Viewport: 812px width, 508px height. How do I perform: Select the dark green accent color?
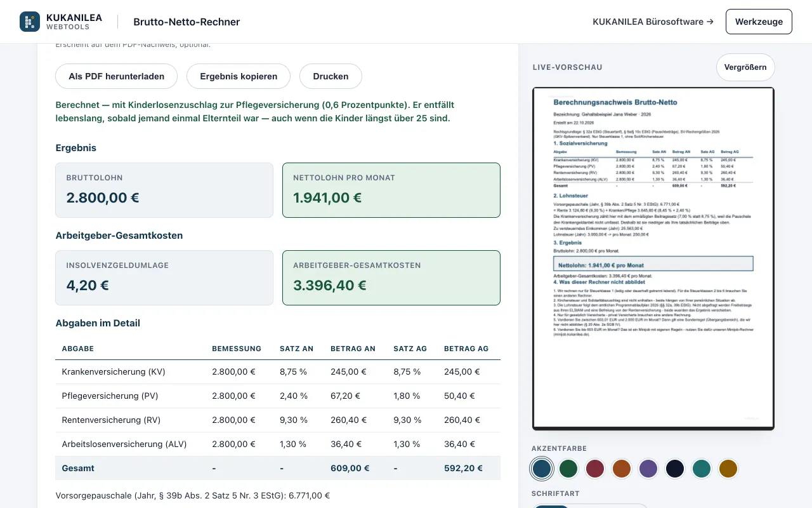tap(568, 469)
